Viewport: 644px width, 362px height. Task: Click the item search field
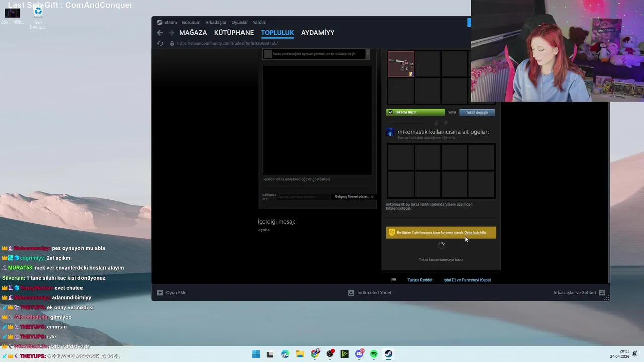point(303,197)
